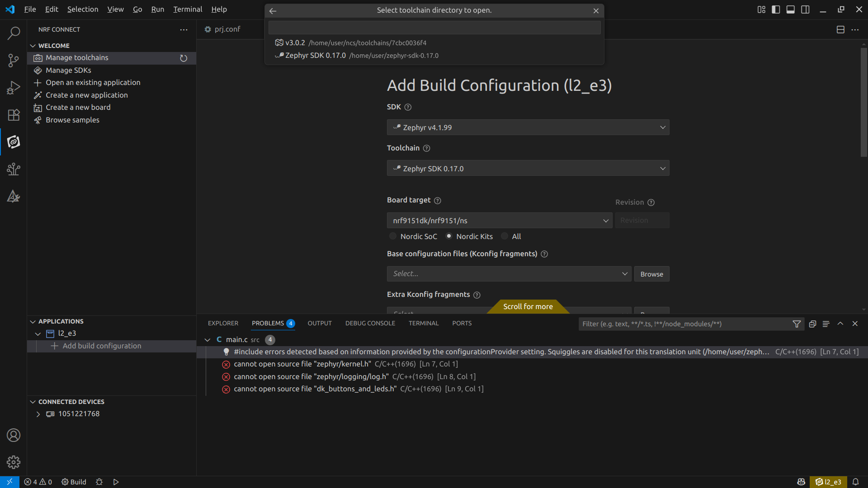View problems as table icon
The image size is (868, 488).
(826, 324)
